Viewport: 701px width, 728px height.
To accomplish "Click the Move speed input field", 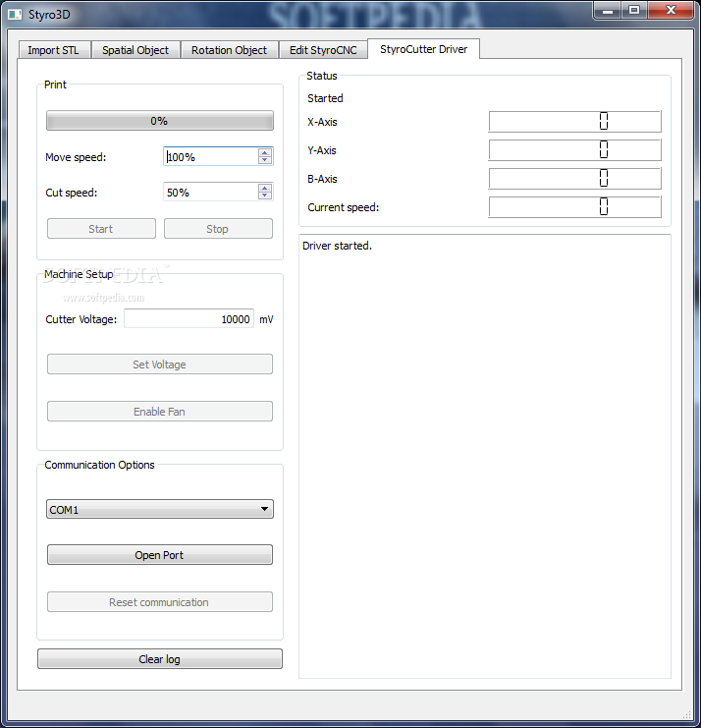I will tap(211, 157).
